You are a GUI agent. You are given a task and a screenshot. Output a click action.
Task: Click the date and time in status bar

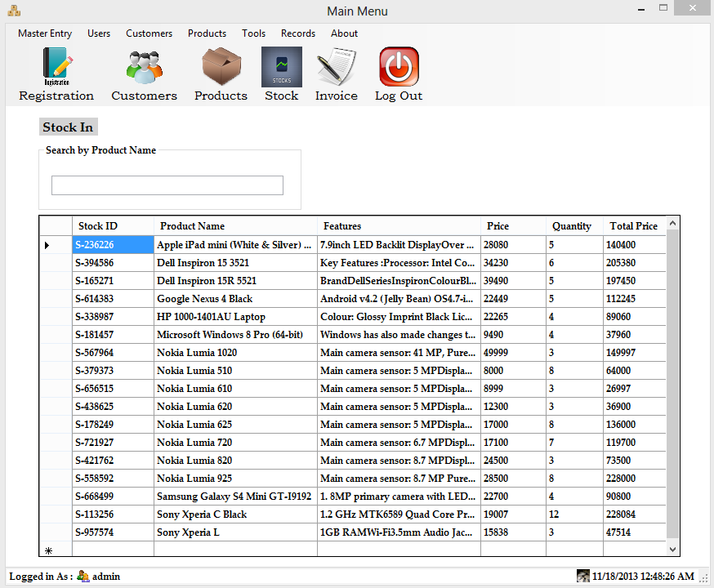click(x=643, y=577)
